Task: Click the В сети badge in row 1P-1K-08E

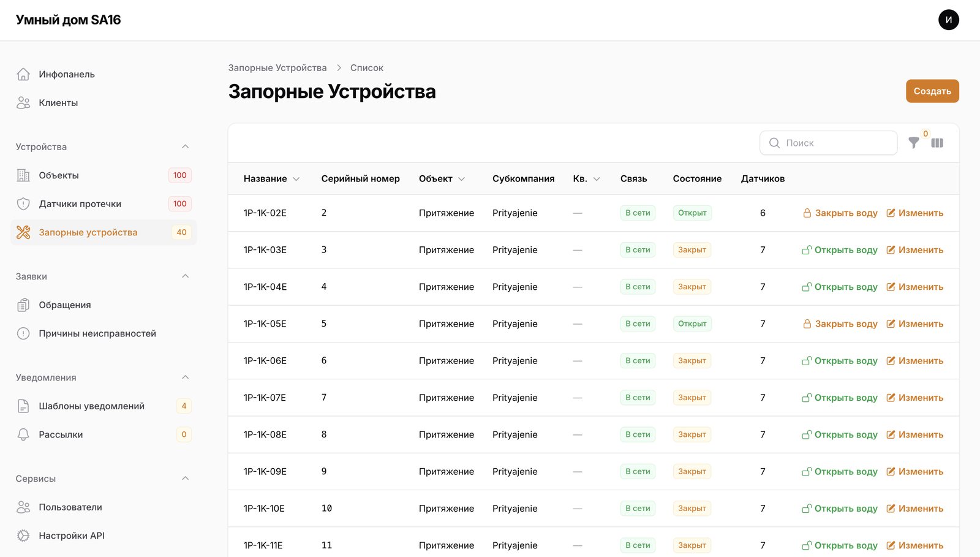Action: click(x=638, y=434)
